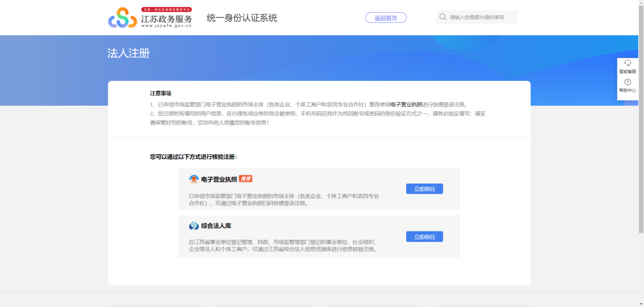Click the orange 推荐 badge

click(x=246, y=179)
